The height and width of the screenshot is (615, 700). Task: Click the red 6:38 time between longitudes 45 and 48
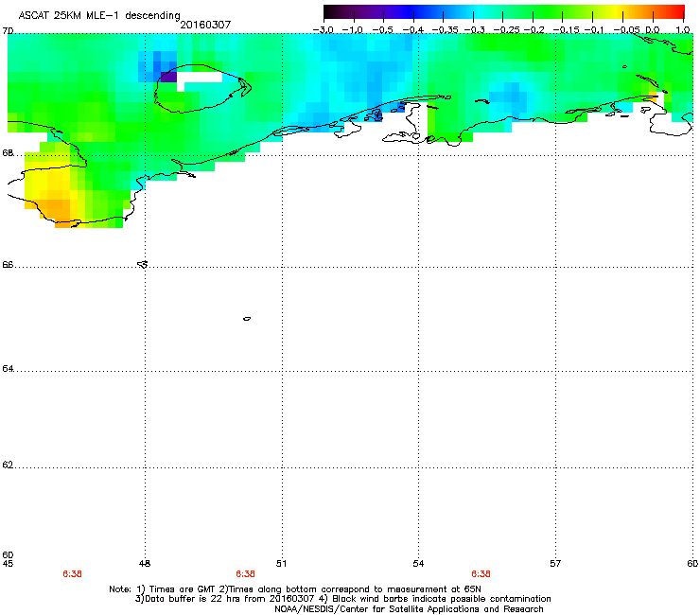pos(72,574)
